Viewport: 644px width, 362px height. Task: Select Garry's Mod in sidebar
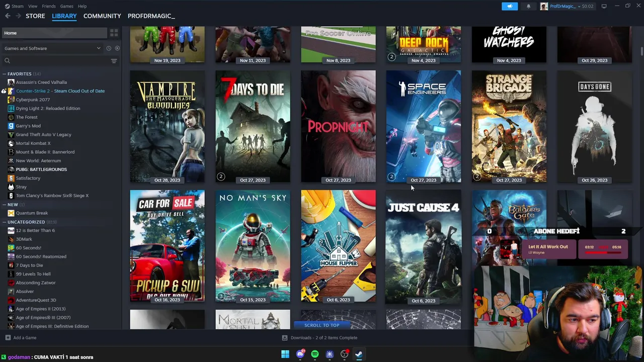pos(28,126)
